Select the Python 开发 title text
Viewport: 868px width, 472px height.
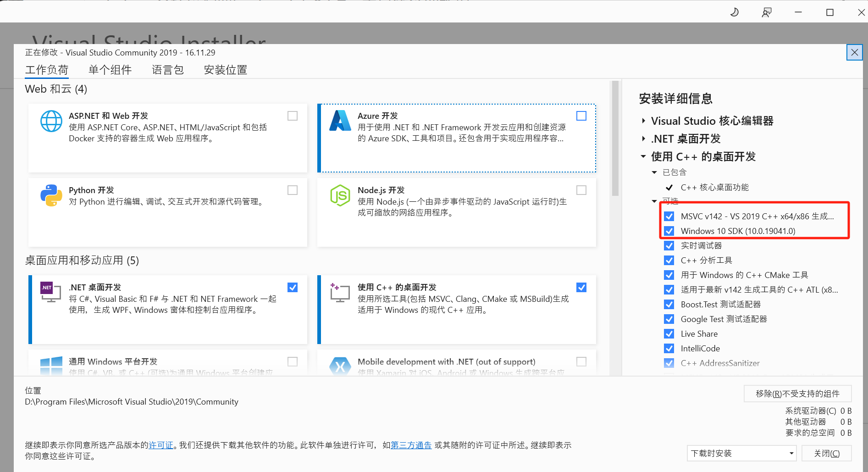pyautogui.click(x=91, y=190)
